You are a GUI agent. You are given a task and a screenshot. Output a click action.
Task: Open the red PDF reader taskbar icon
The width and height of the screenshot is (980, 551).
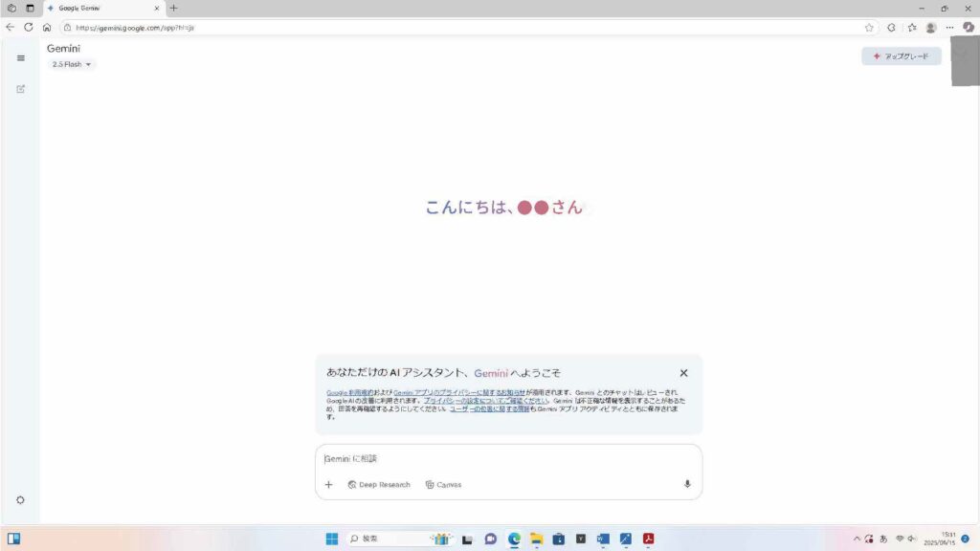(648, 539)
